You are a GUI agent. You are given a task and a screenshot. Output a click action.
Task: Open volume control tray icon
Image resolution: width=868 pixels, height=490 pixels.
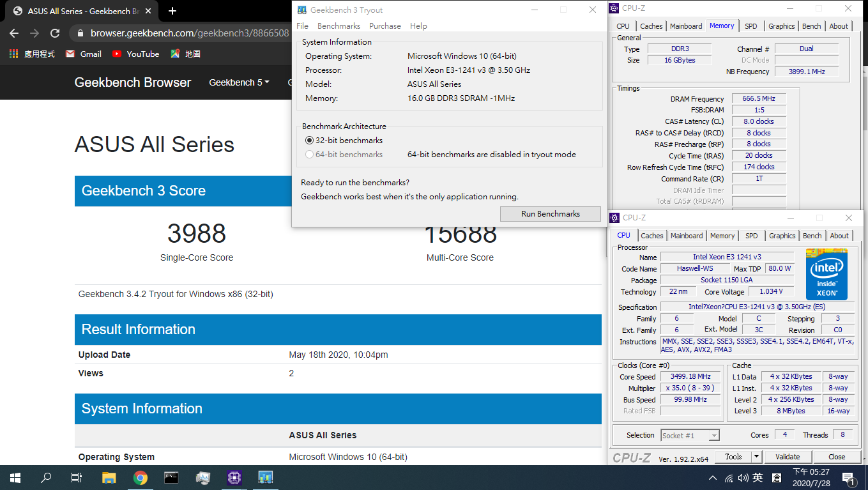point(743,478)
